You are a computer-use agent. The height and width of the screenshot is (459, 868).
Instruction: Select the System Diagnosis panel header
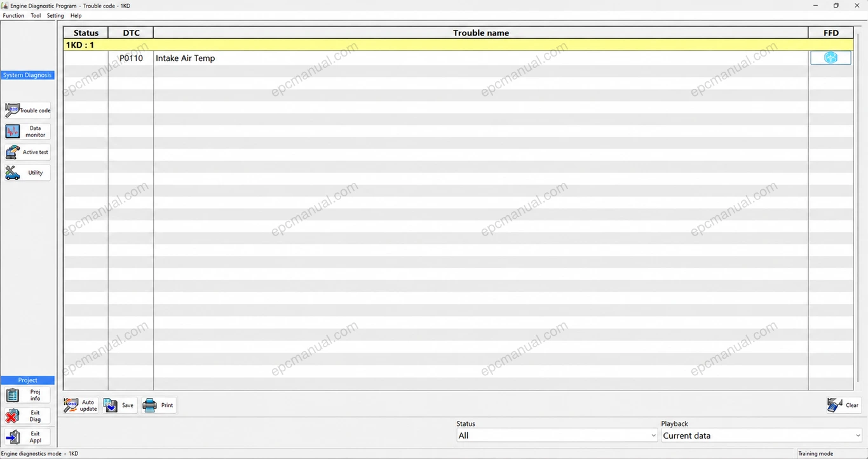(x=27, y=75)
